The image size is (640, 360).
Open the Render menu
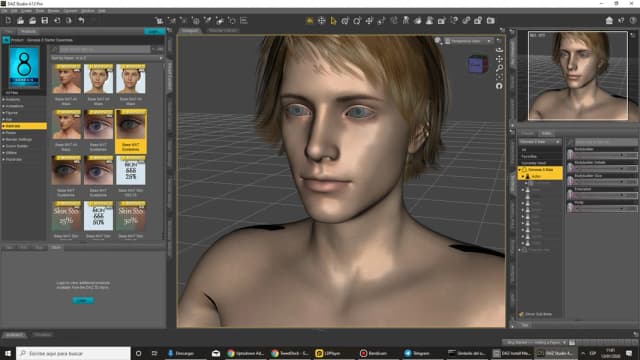tap(54, 11)
